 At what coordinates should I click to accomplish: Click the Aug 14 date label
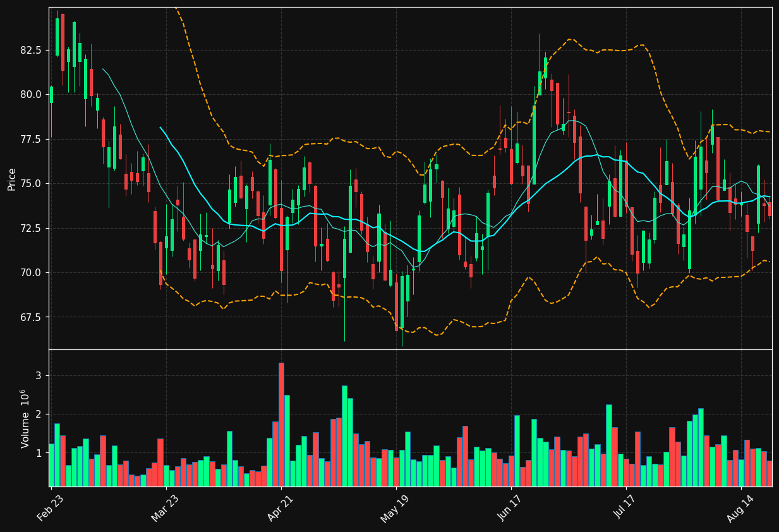pyautogui.click(x=740, y=509)
